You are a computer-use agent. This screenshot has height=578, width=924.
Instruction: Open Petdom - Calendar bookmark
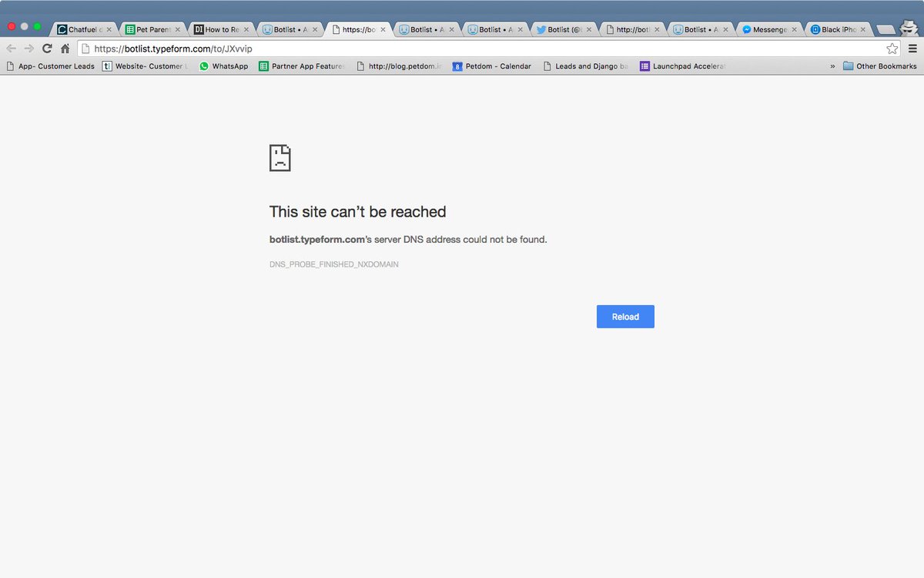[x=492, y=66]
